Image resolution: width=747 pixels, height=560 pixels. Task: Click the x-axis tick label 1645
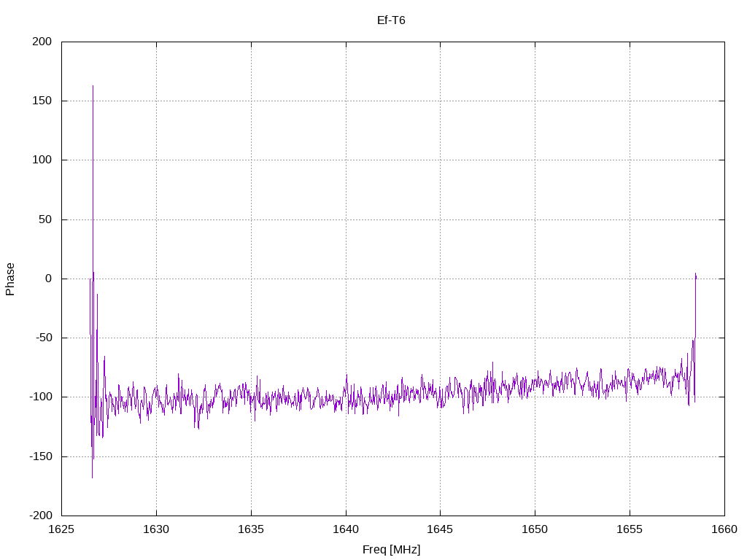pos(440,529)
